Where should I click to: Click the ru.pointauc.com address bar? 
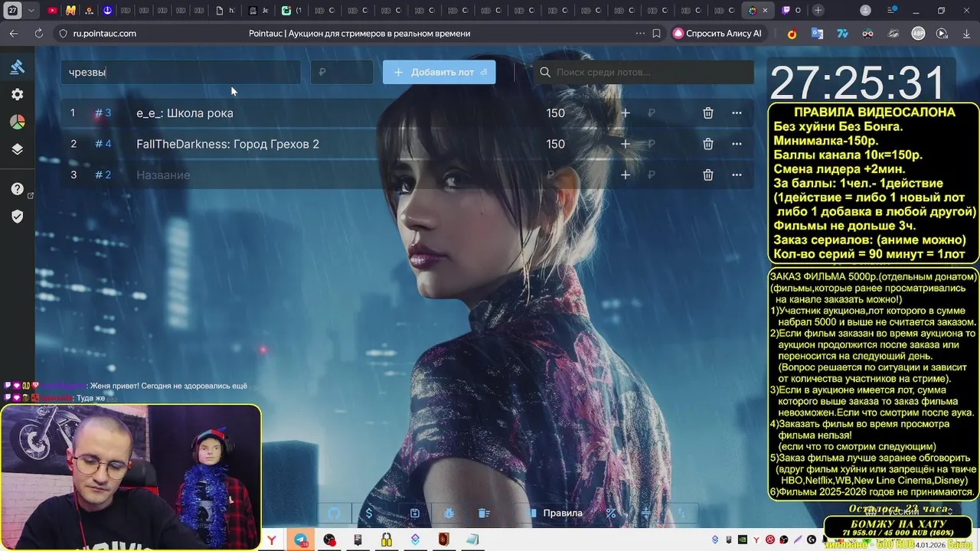click(105, 34)
